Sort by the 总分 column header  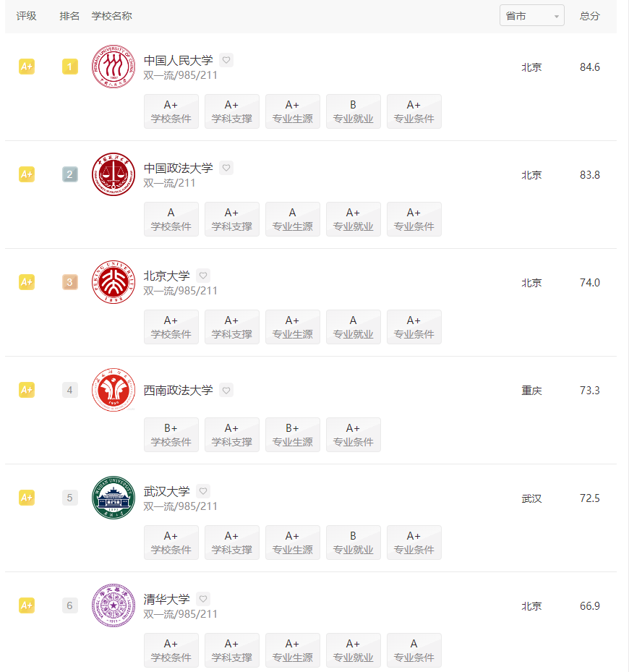pyautogui.click(x=589, y=16)
